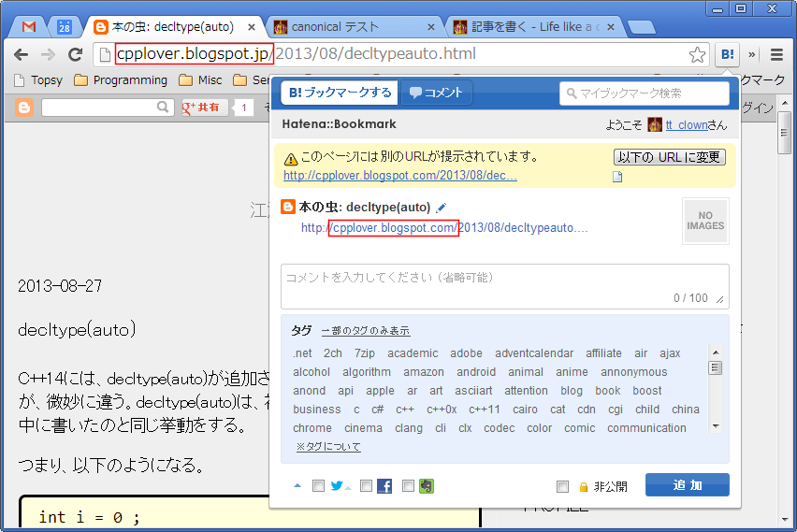This screenshot has width=797, height=532.
Task: Open the Topsy bookmark
Action: click(38, 80)
